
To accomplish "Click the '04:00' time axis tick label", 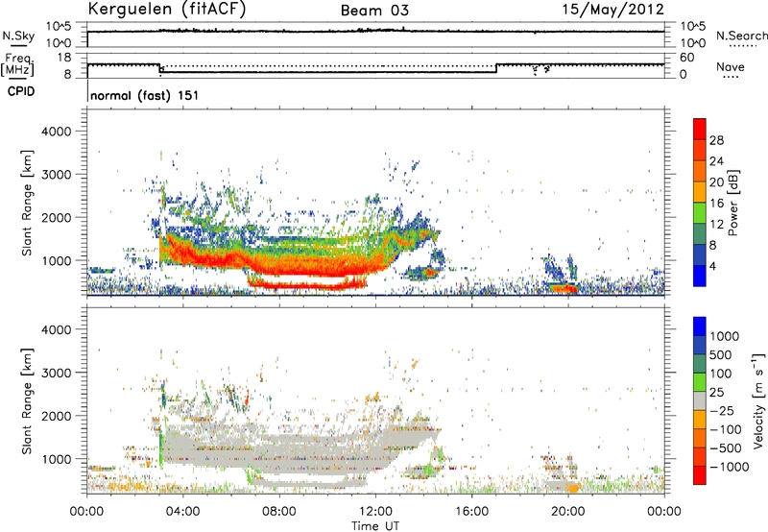I will pos(183,512).
